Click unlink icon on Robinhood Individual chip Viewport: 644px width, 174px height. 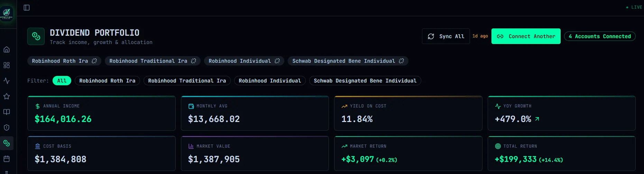[277, 61]
